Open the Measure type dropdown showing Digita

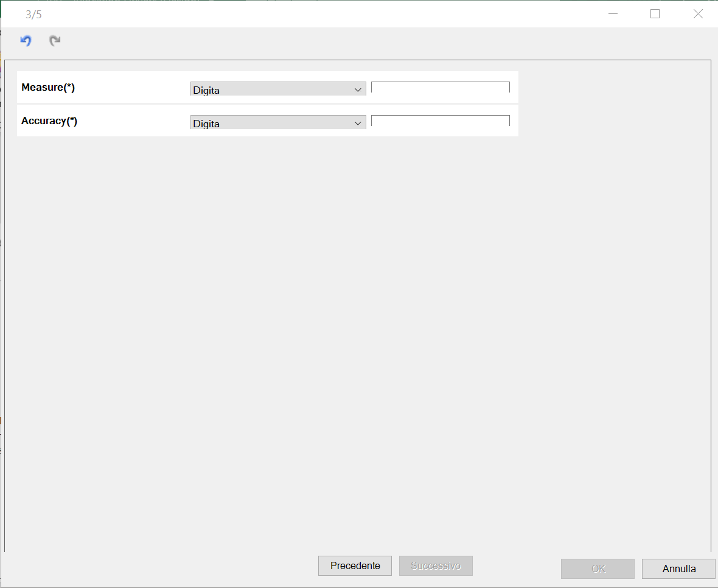278,89
